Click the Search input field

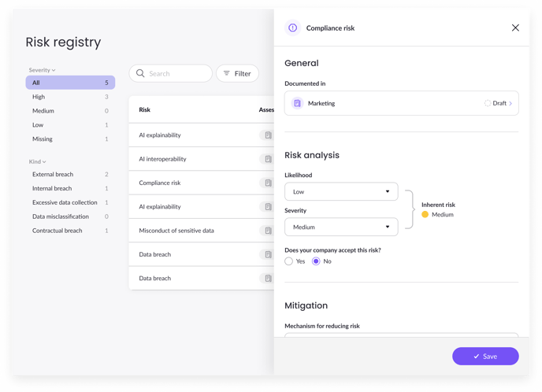171,73
